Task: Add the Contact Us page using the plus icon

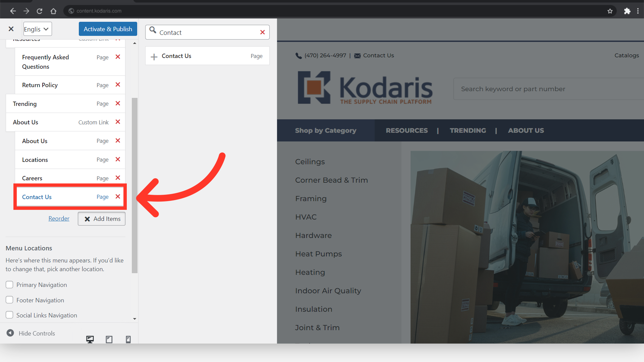Action: 154,57
